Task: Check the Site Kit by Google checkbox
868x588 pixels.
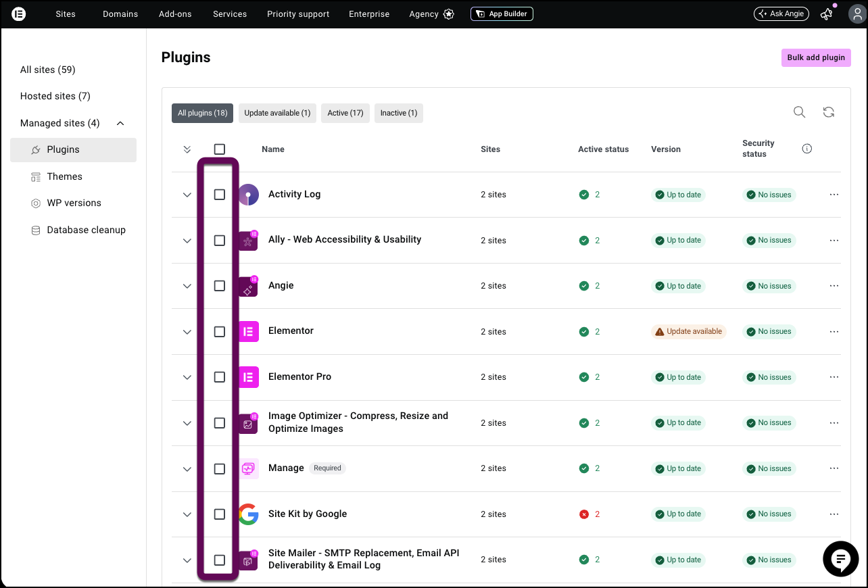Action: point(219,514)
